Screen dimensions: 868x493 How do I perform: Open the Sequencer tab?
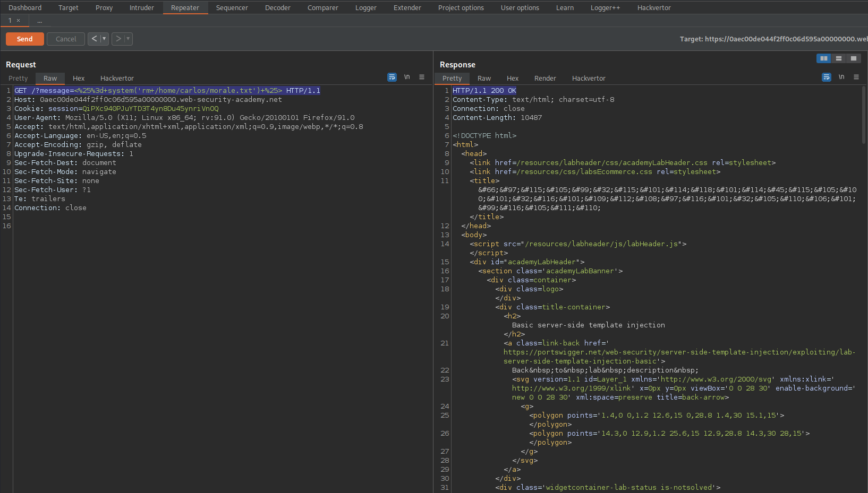click(x=232, y=7)
